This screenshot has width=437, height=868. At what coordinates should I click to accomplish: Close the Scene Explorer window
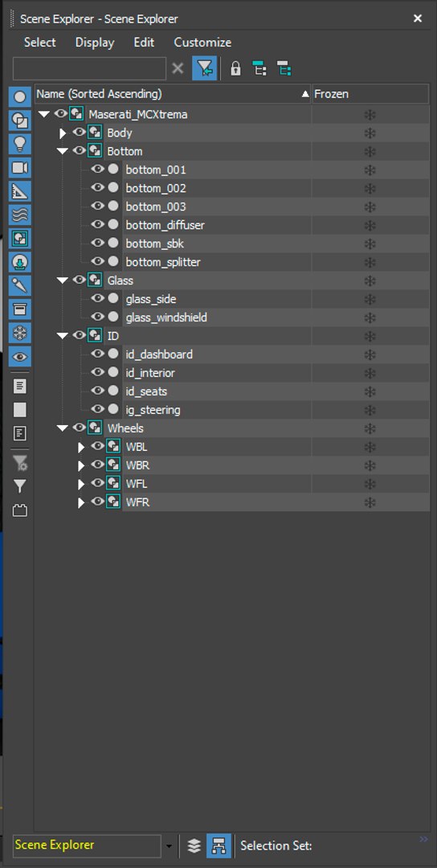418,18
